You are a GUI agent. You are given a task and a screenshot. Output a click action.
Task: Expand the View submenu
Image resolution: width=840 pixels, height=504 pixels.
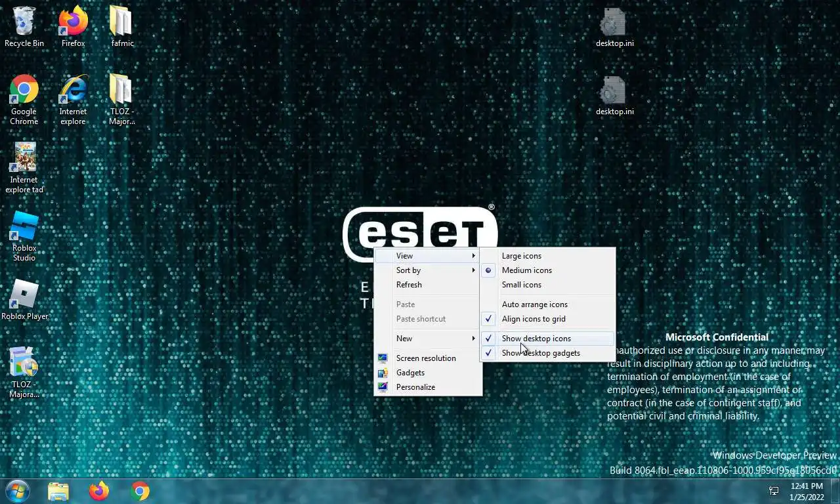coord(428,256)
